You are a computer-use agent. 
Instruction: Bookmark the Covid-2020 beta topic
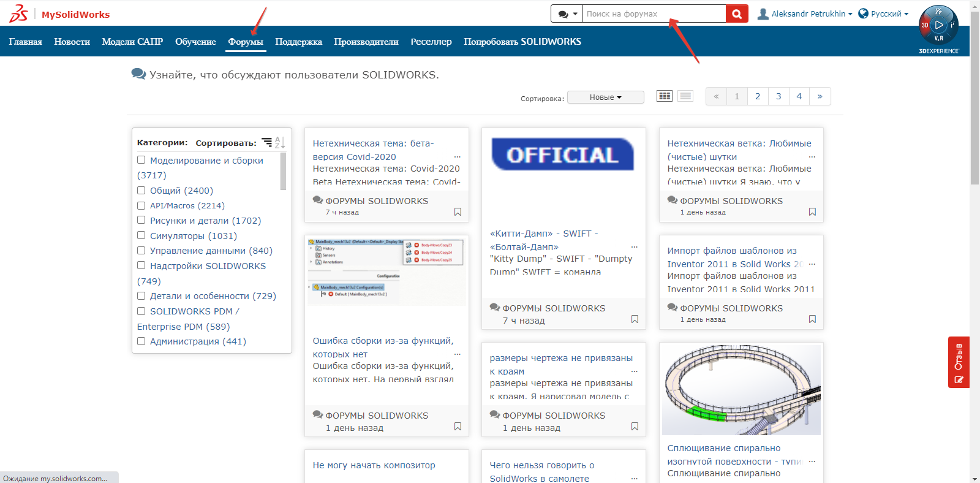(458, 212)
